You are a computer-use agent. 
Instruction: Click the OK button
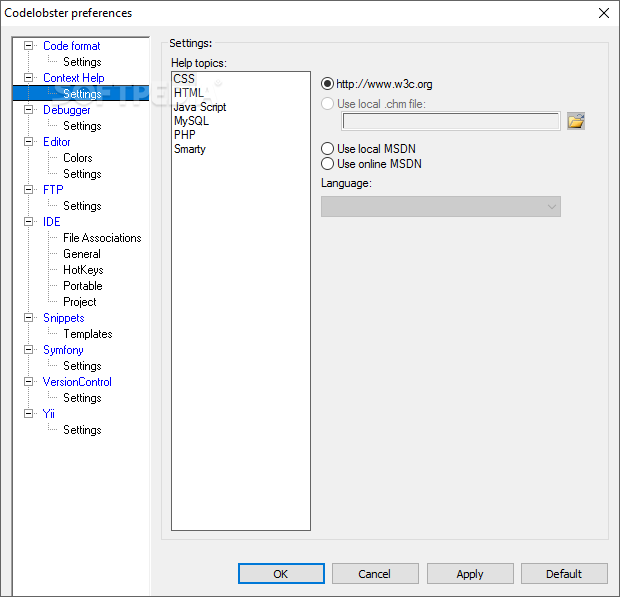(281, 574)
